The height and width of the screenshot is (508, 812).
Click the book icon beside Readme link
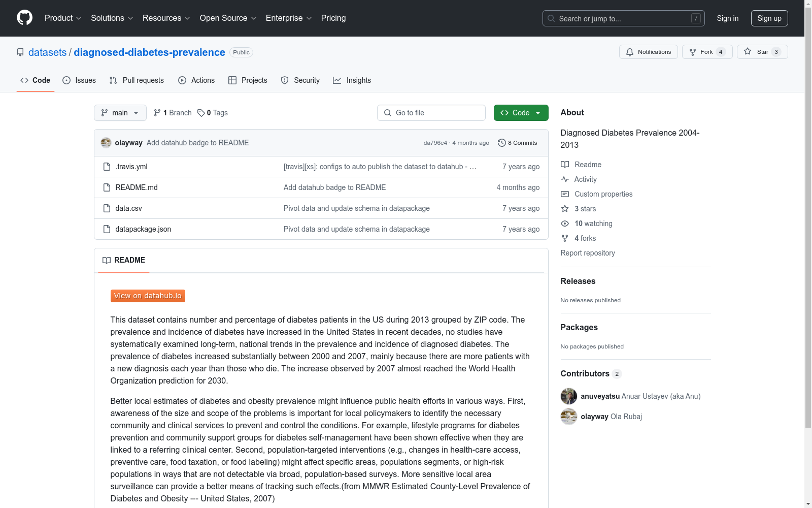[x=565, y=165]
